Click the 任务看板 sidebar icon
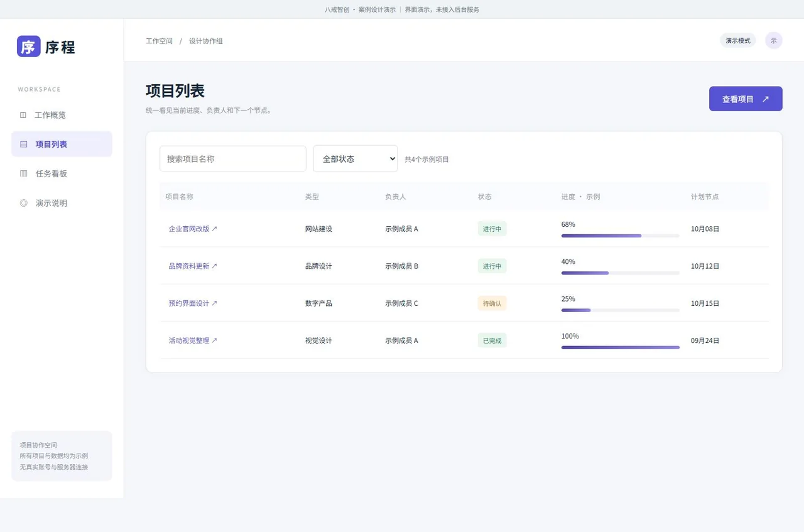This screenshot has height=532, width=804. [x=24, y=173]
